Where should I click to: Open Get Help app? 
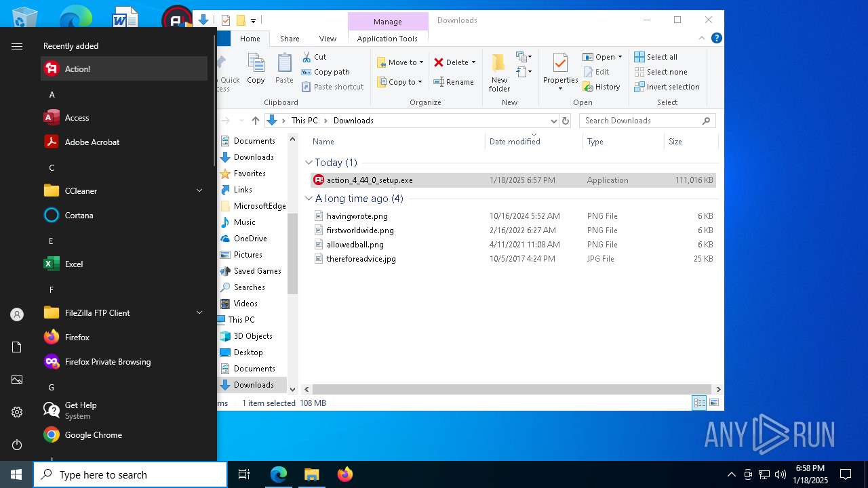[124, 410]
